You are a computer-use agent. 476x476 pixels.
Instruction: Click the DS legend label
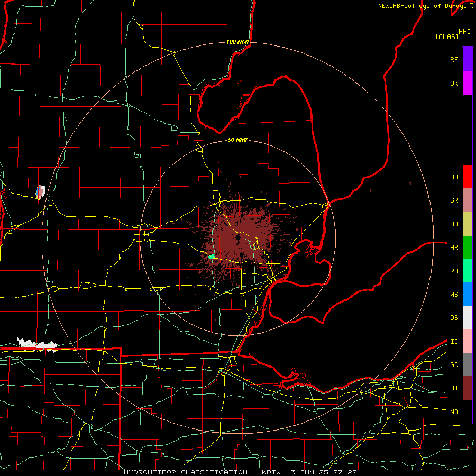454,318
